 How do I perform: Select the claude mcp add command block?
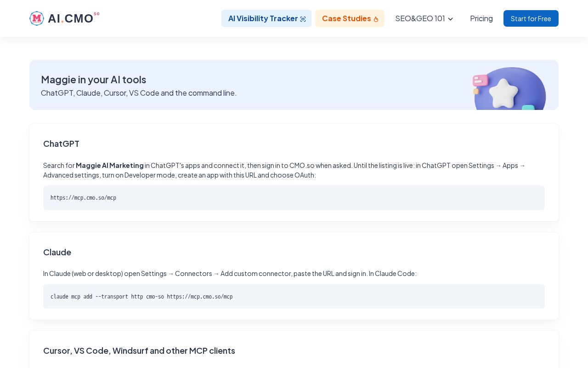(x=294, y=297)
